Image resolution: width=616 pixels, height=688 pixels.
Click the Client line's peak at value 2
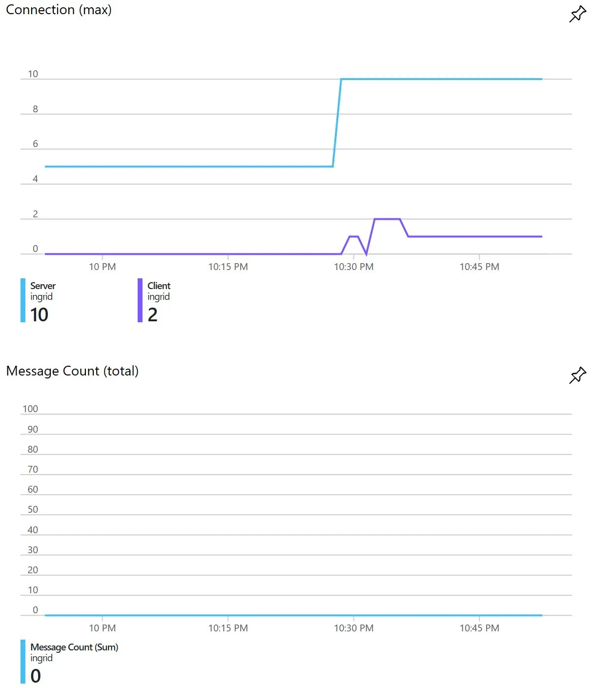click(x=387, y=219)
